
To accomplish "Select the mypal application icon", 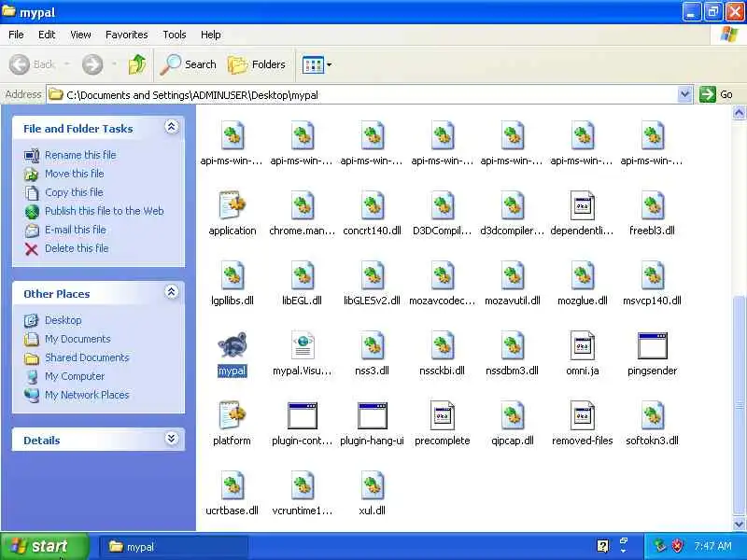I will (232, 345).
